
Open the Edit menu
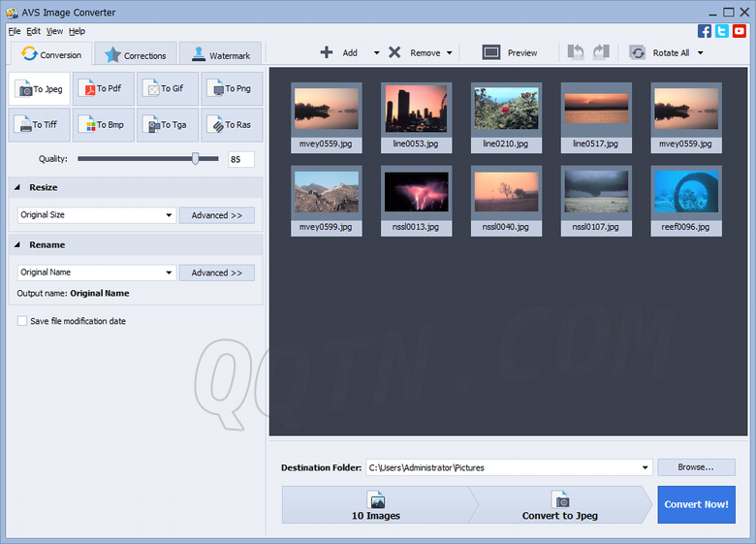(33, 31)
